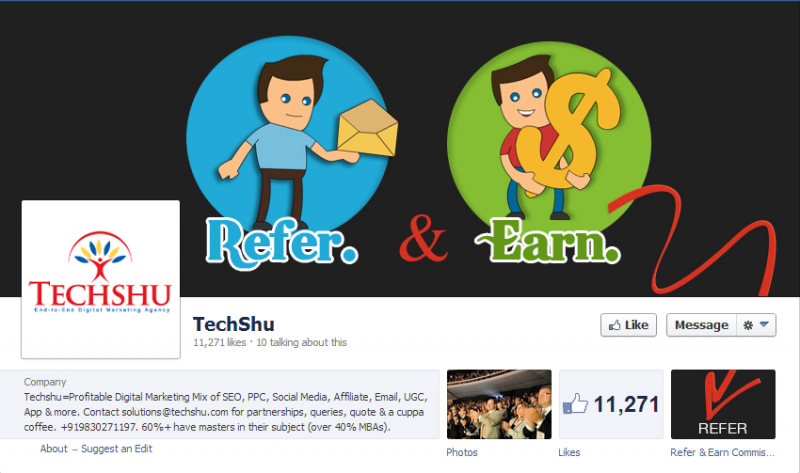Image resolution: width=800 pixels, height=473 pixels.
Task: Open the Photos crowd thumbnail
Action: (x=499, y=404)
